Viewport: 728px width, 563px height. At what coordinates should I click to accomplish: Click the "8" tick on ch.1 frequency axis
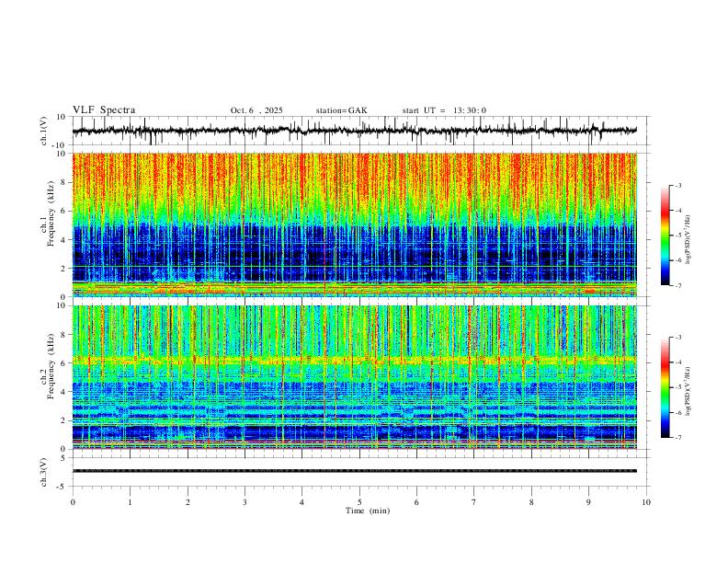tap(64, 182)
